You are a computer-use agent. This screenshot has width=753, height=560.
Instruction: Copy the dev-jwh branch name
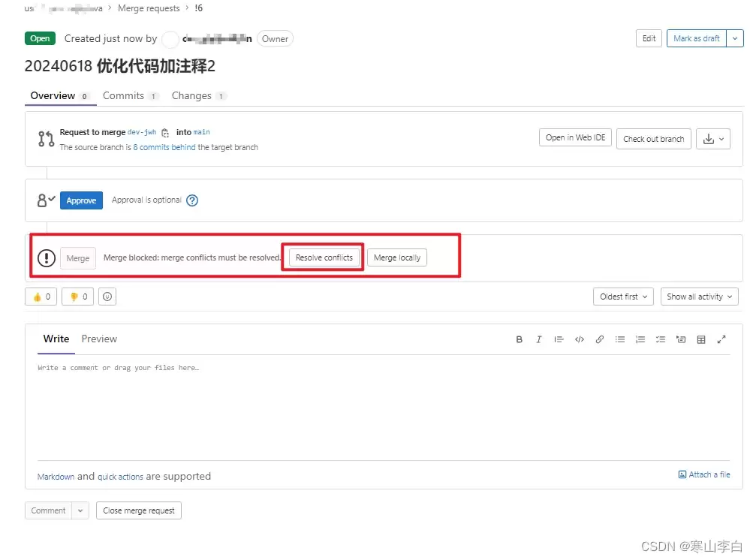pyautogui.click(x=165, y=133)
